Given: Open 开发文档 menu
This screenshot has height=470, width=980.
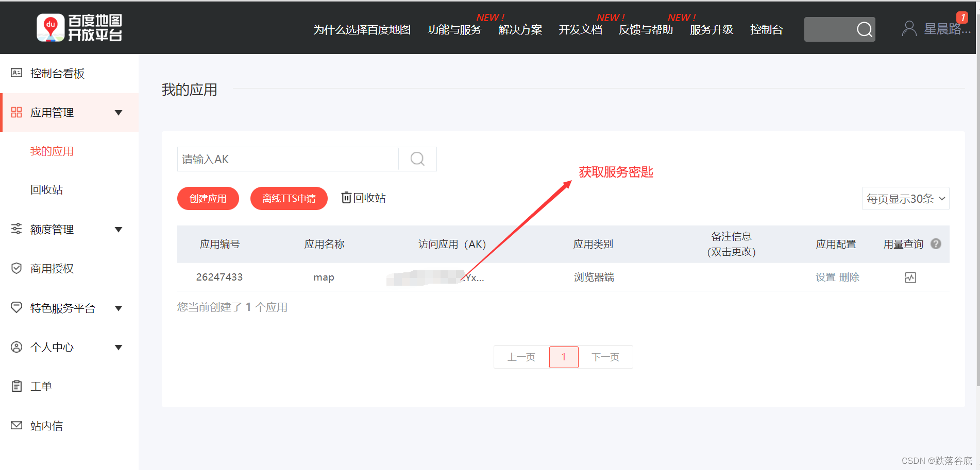Looking at the screenshot, I should coord(580,30).
